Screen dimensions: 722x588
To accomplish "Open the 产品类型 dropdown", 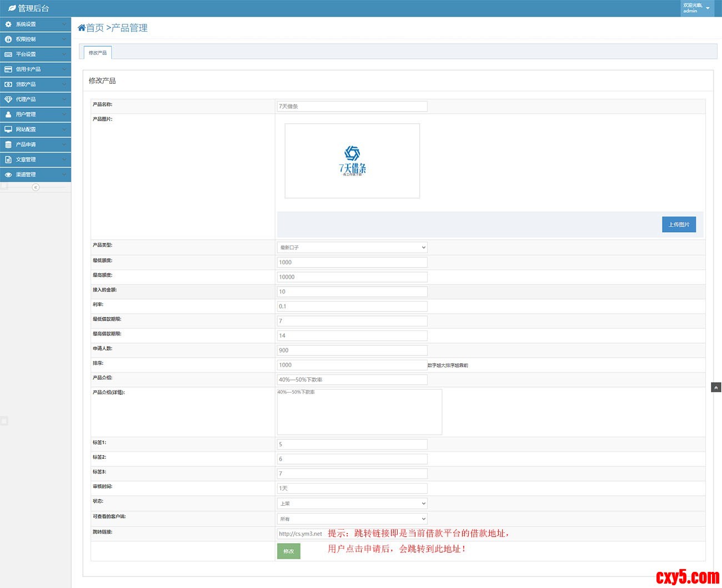I will pos(352,248).
